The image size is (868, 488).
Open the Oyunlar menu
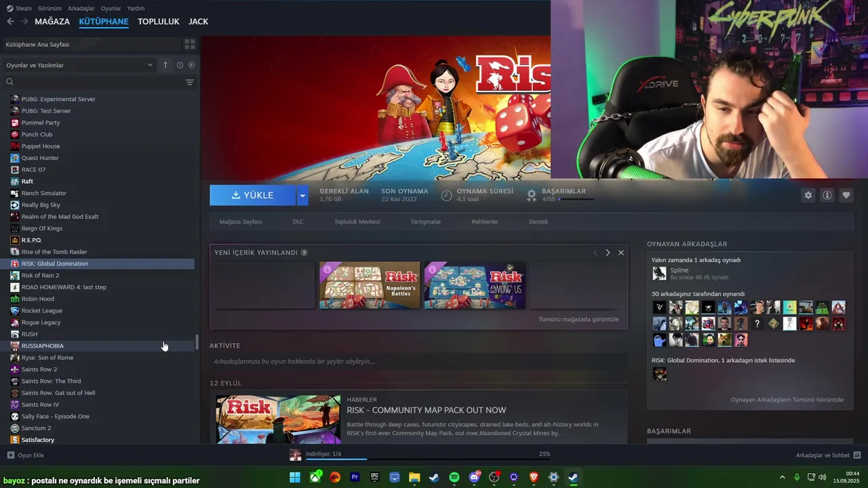tap(111, 8)
